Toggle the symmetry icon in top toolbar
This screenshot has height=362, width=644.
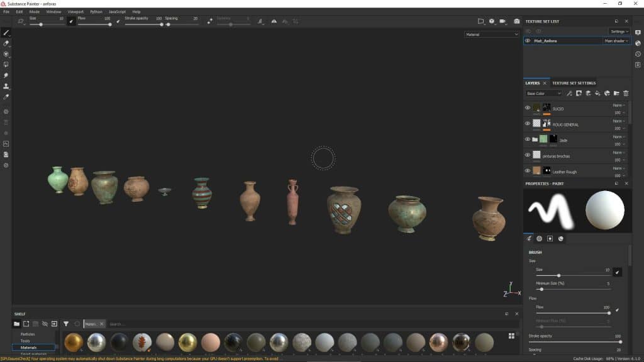click(x=274, y=21)
